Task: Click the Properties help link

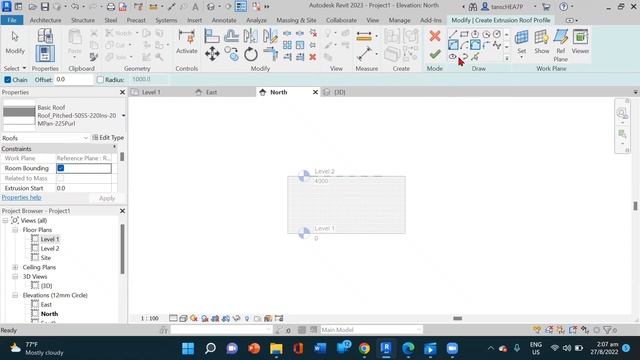Action: click(x=21, y=198)
